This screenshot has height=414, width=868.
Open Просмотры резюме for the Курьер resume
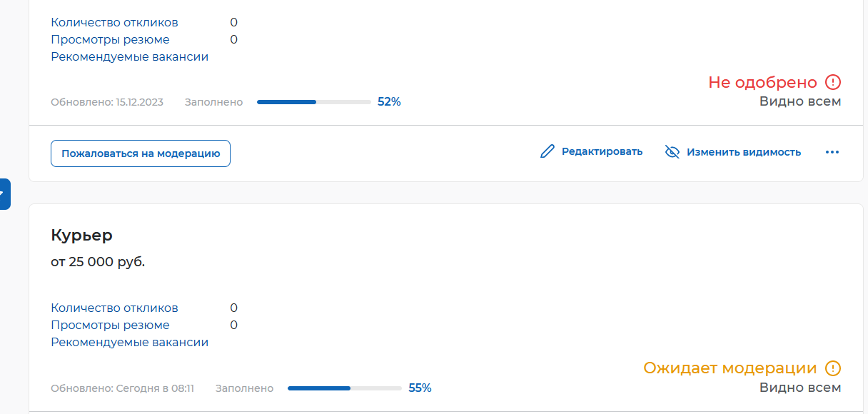[x=110, y=325]
